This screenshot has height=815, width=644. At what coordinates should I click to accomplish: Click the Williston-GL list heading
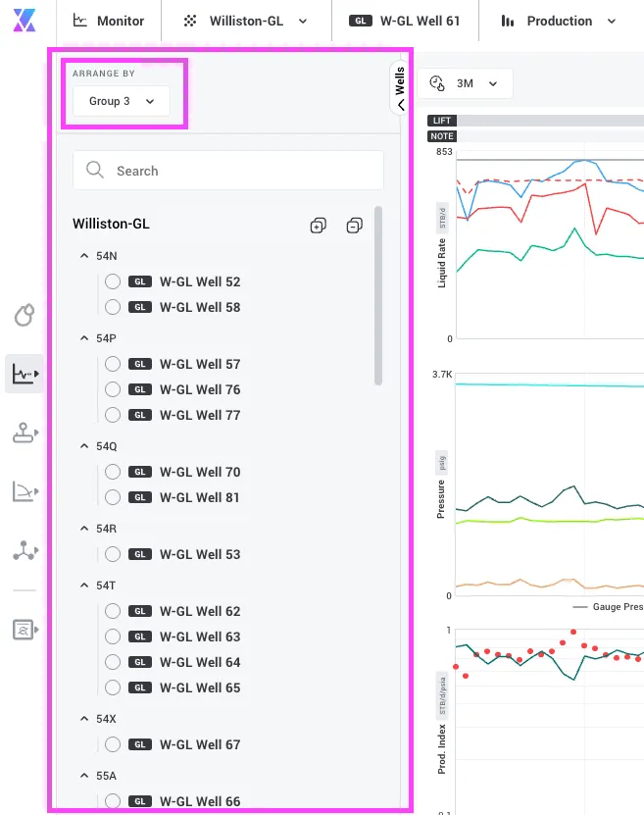(111, 224)
